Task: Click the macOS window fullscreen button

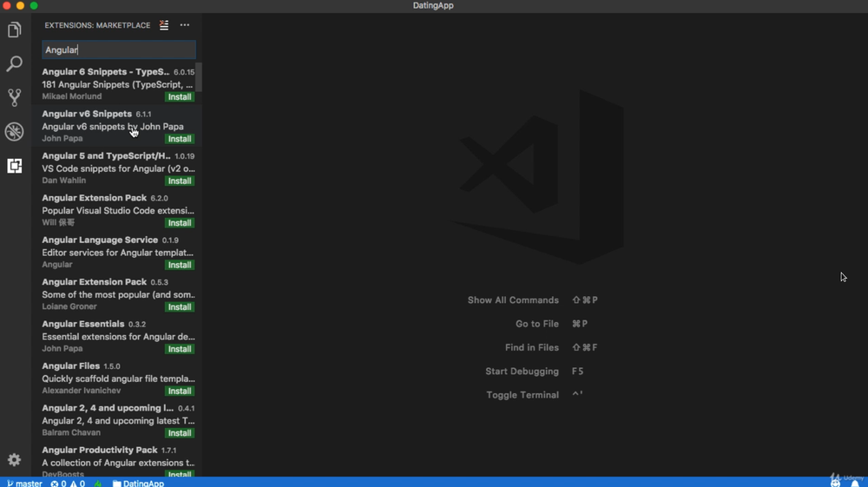Action: pyautogui.click(x=34, y=5)
